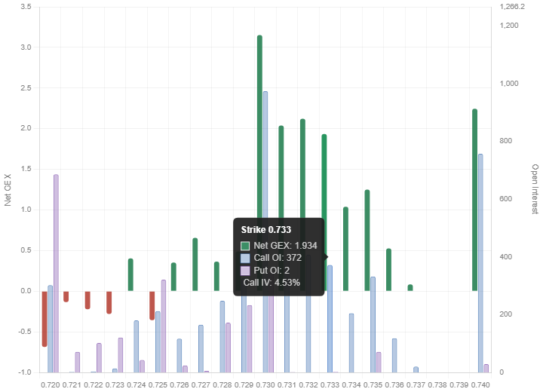
Task: Select the small purple Put OI bar at 0.740
Action: 486,369
